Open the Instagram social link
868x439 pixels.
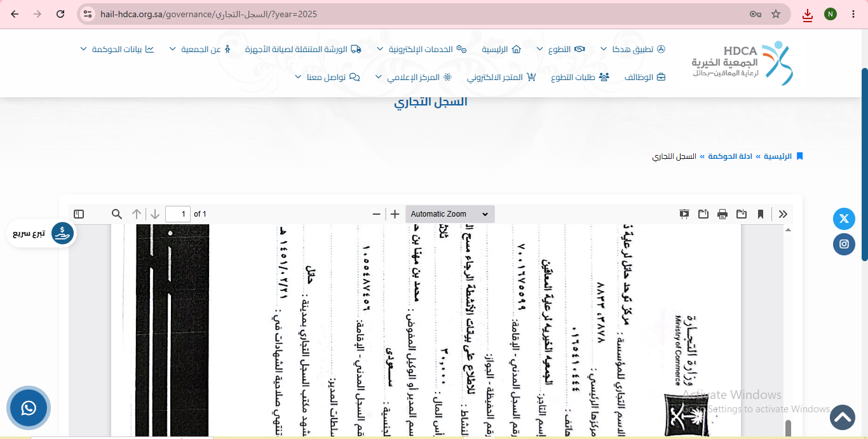tap(844, 244)
